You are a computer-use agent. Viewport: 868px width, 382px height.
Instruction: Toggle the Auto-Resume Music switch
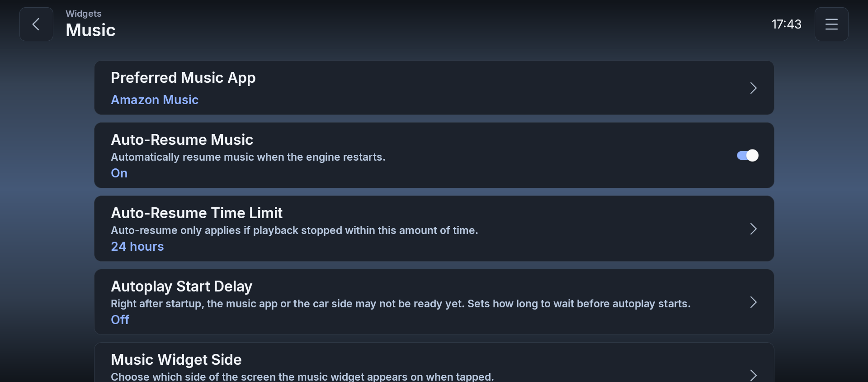tap(748, 155)
